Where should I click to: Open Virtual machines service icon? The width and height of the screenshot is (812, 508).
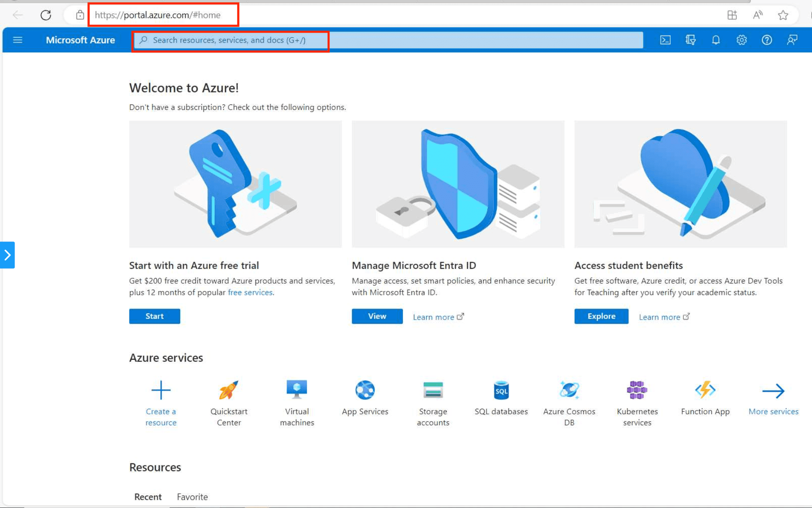coord(297,390)
